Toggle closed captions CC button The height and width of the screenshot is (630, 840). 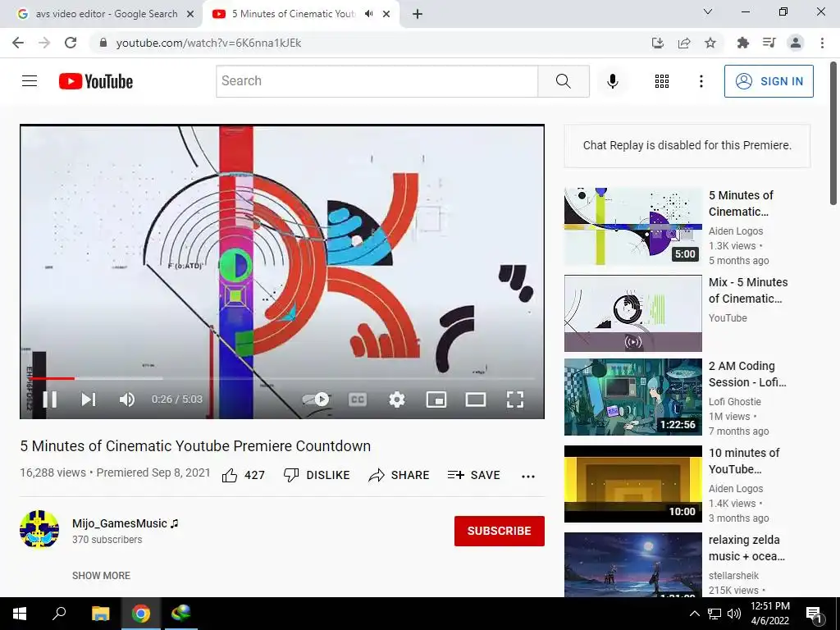tap(358, 399)
